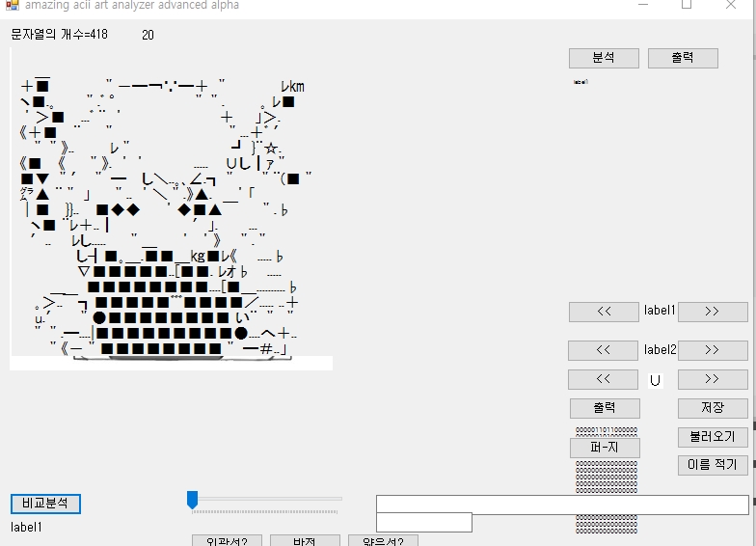Click the >> arrow right of label1
Image resolution: width=756 pixels, height=546 pixels.
pos(713,312)
